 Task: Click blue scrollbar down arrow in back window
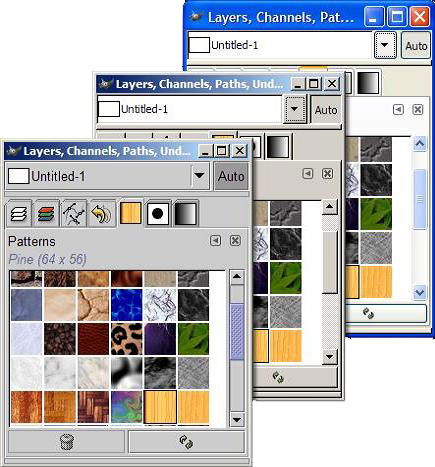tap(420, 292)
